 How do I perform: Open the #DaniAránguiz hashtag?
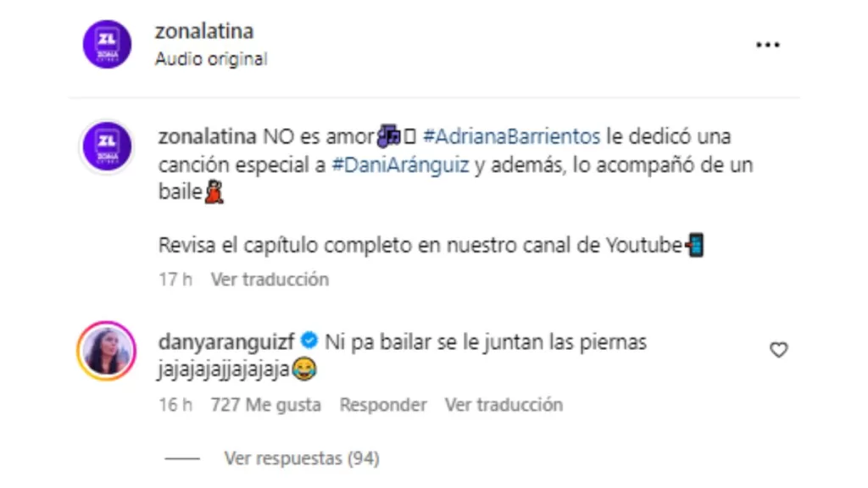(400, 165)
